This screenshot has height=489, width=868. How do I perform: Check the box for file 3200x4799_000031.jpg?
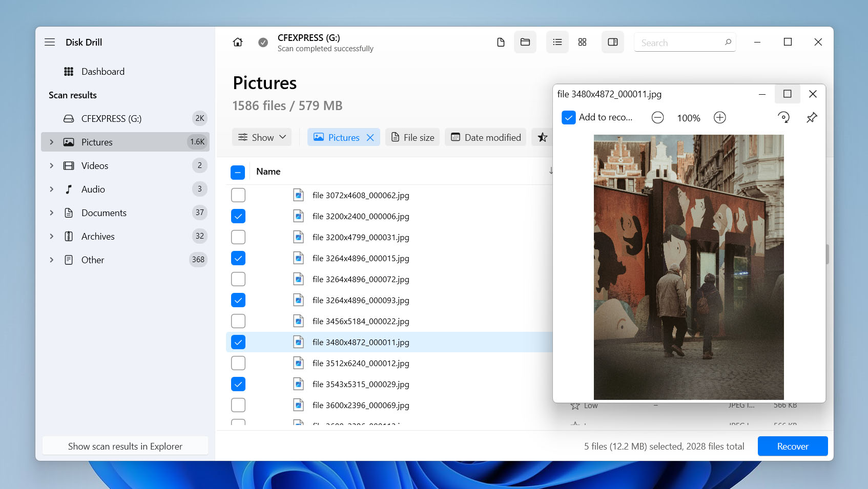point(238,237)
